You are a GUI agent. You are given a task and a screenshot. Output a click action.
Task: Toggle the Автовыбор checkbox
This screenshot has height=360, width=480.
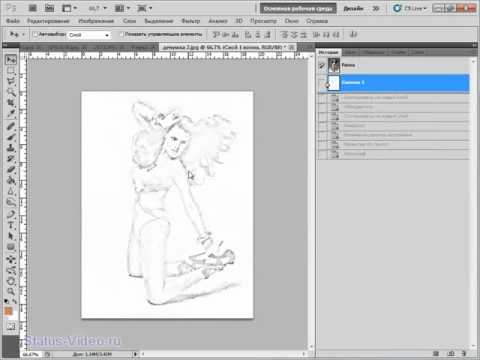(x=35, y=34)
